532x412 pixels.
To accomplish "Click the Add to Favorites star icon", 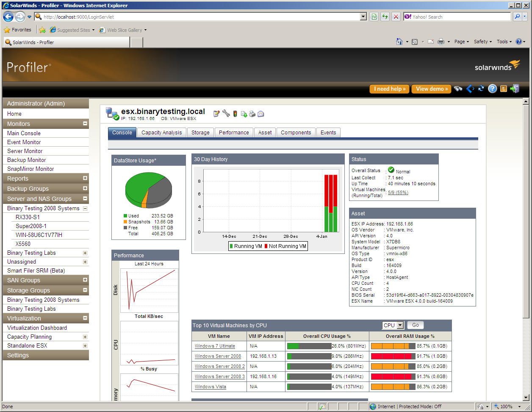I will (x=42, y=30).
